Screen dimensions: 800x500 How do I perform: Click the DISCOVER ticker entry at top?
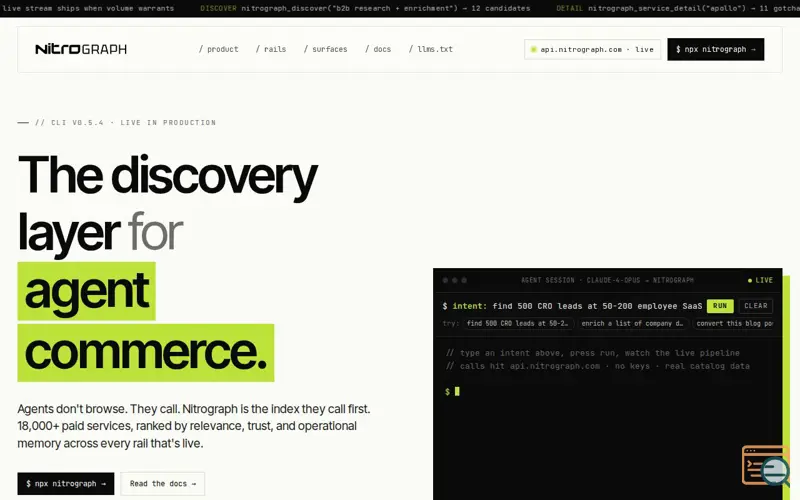coord(365,8)
